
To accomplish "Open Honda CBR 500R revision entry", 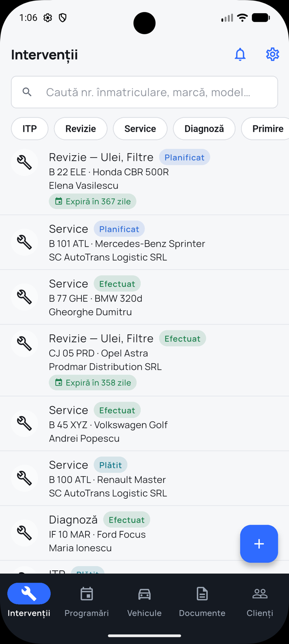I will point(144,179).
